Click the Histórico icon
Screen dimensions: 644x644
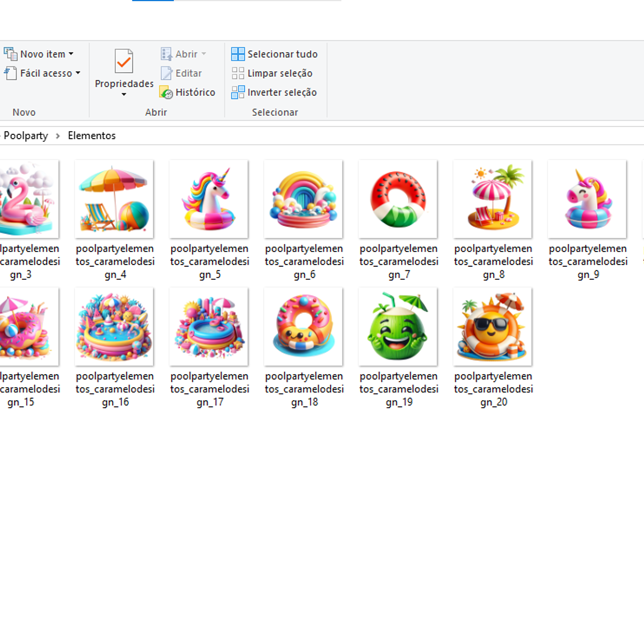point(166,92)
